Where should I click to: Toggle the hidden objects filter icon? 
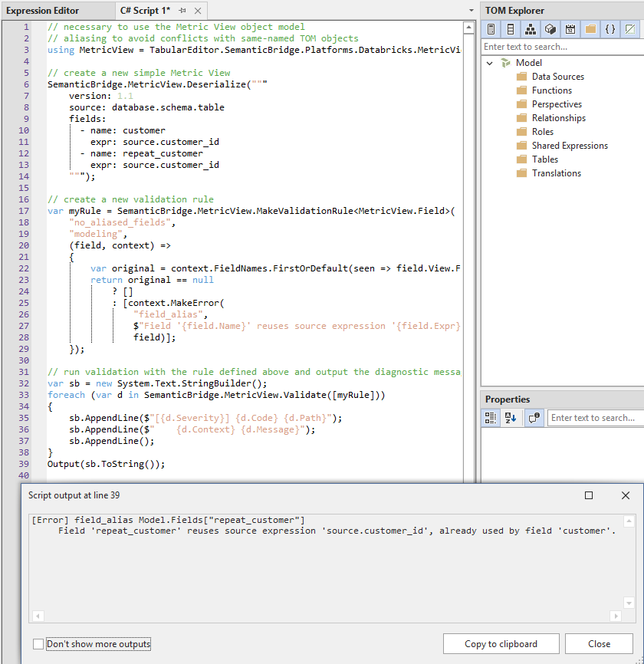tap(630, 29)
